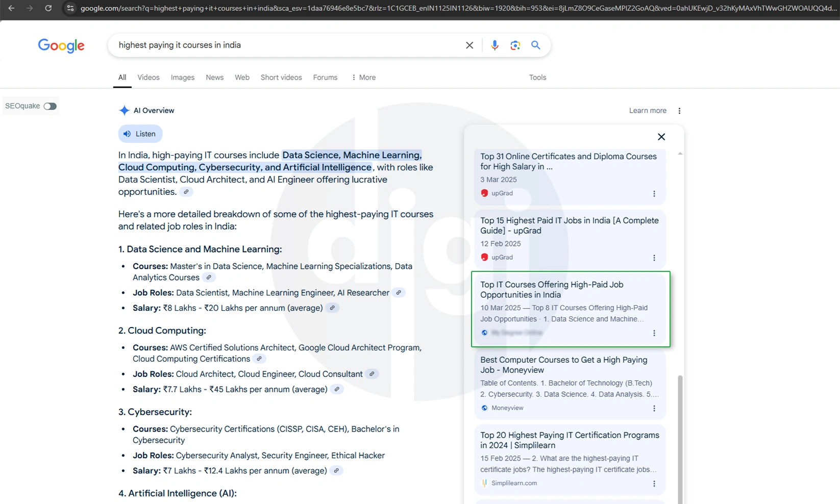Open source link after ₹8 Lakhs - ₹20 Lakhs salary
Screen dimensions: 840x504
coord(332,308)
